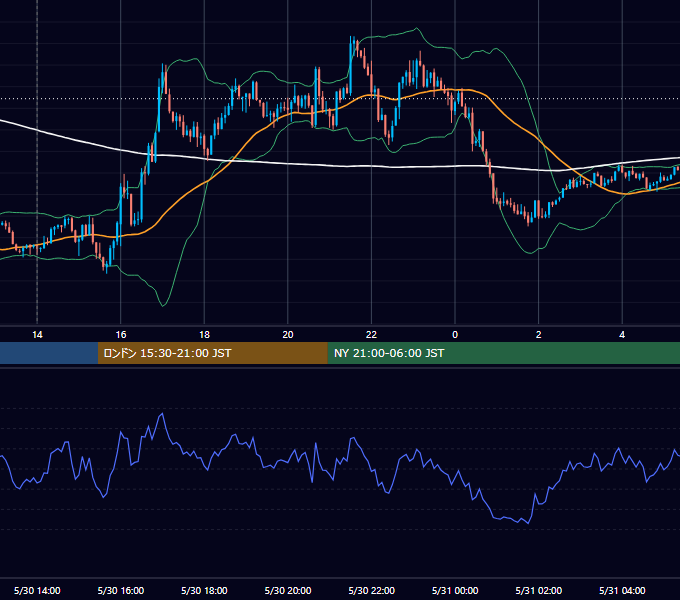680x600 pixels.
Task: Click the ロンドン 15:30-21:00 JST session bar
Action: 212,353
